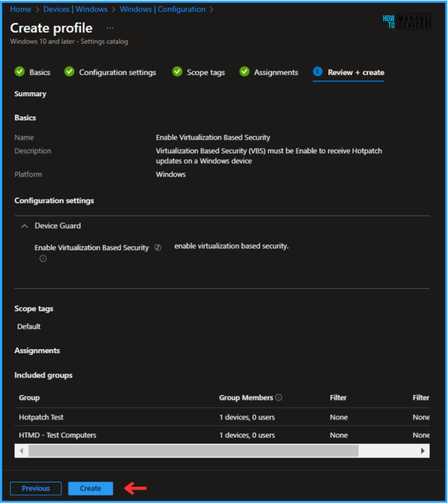This screenshot has width=448, height=503.
Task: Open the ellipsis menu beside Create profile
Action: tap(110, 28)
